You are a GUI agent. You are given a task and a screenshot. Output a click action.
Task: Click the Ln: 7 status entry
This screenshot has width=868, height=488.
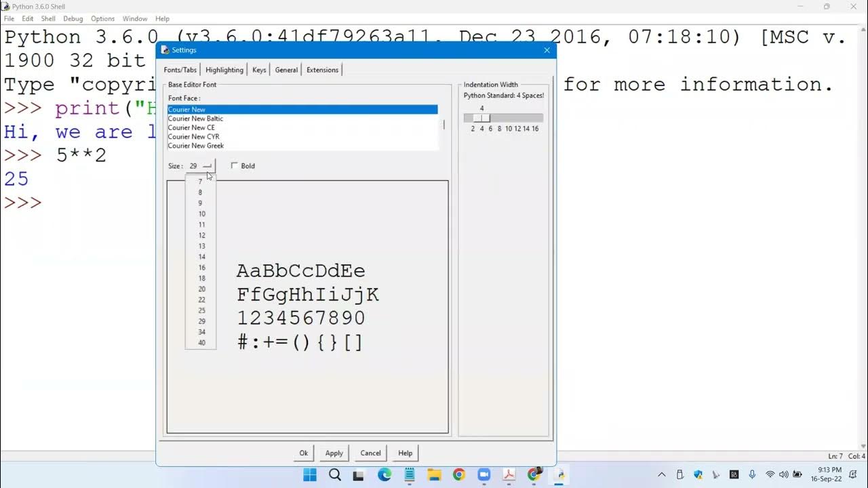(x=835, y=456)
